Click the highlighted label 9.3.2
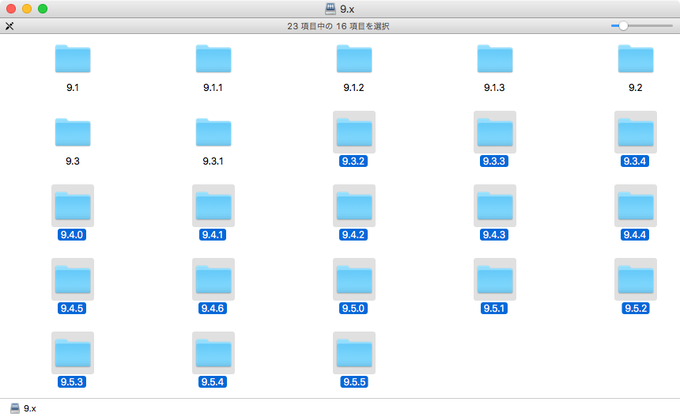This screenshot has height=417, width=680. (353, 161)
